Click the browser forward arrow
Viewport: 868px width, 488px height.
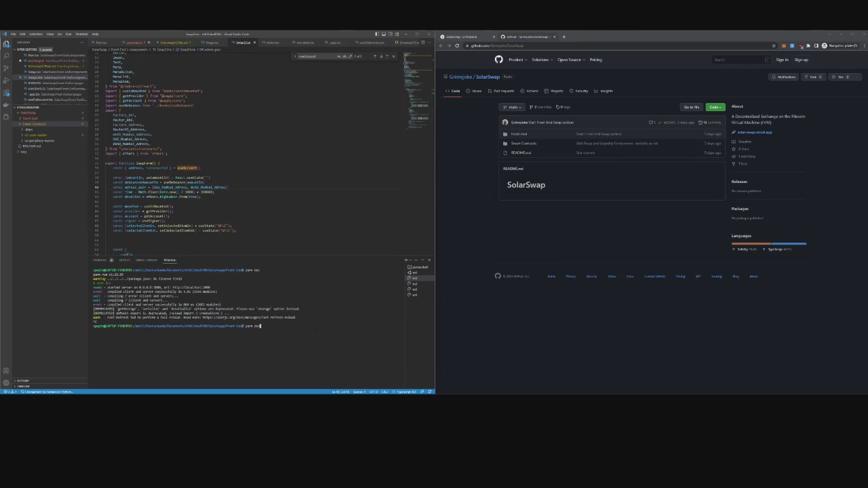pos(449,45)
